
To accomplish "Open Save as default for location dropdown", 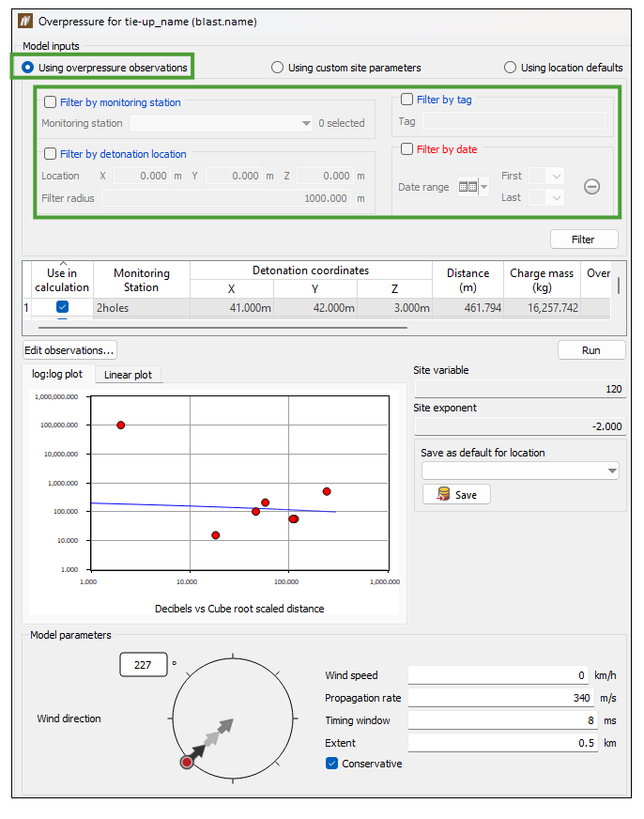I will tap(520, 471).
